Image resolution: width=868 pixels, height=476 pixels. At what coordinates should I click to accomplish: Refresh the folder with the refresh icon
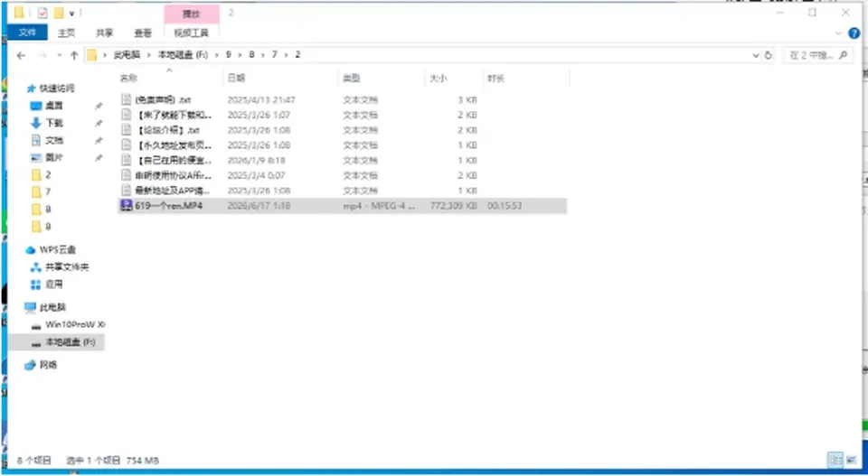768,55
